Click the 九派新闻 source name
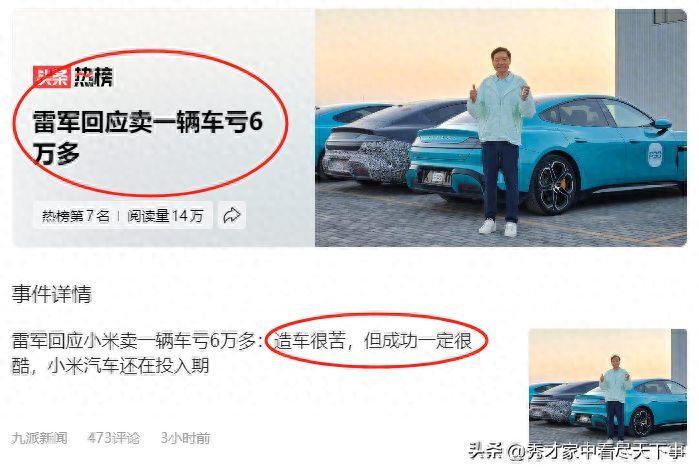 pos(40,438)
